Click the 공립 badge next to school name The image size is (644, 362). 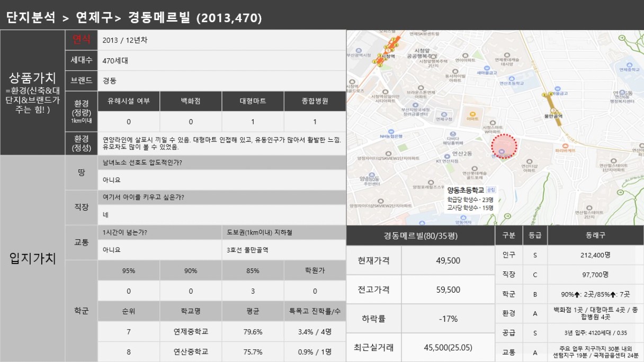point(491,189)
